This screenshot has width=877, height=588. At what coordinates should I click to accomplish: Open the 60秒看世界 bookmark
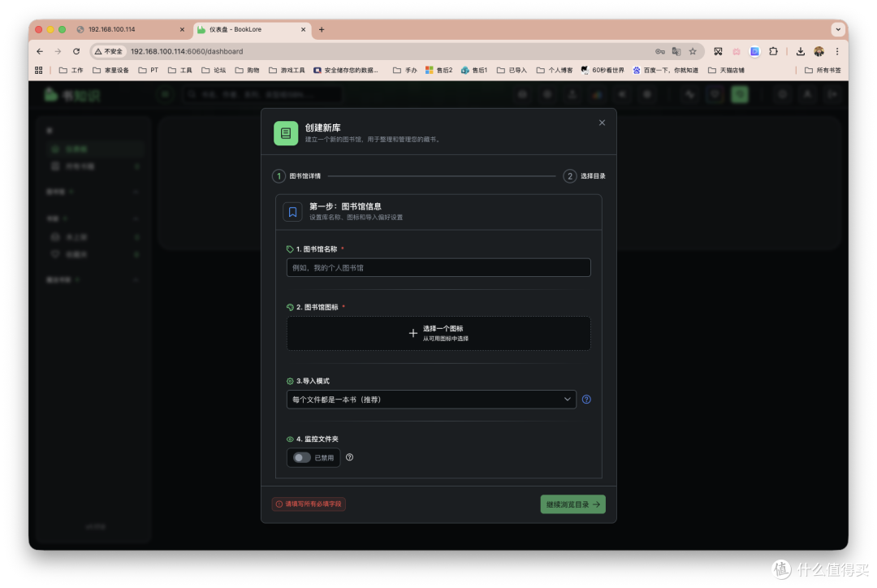click(603, 71)
